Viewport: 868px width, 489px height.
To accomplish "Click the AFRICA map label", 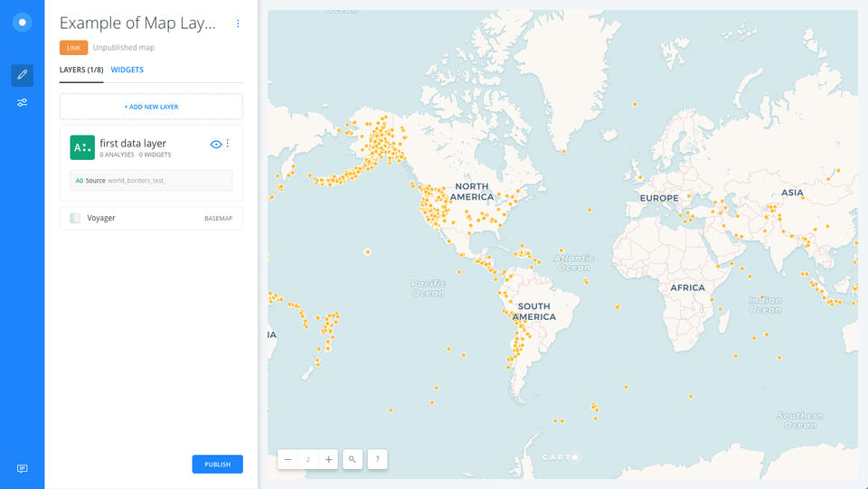I will 687,287.
